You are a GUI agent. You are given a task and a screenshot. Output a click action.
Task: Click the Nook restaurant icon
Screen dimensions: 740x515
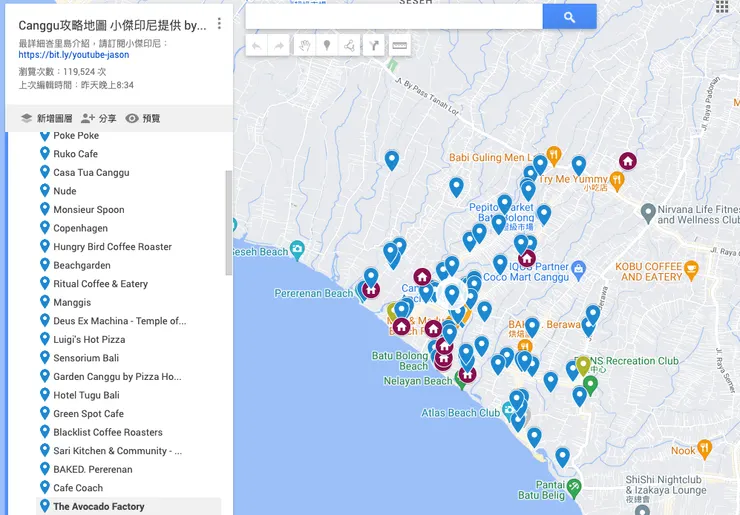click(x=704, y=449)
